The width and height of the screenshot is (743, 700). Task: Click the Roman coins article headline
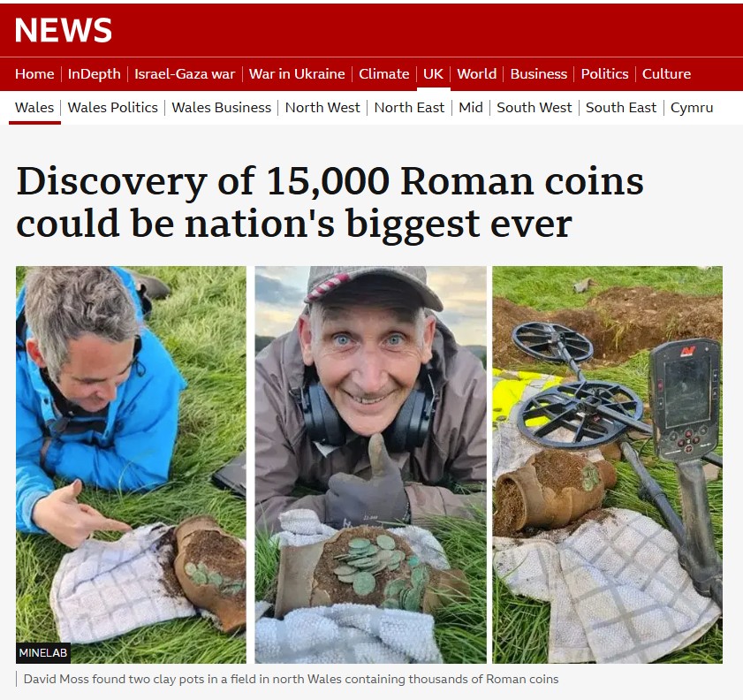click(x=330, y=202)
